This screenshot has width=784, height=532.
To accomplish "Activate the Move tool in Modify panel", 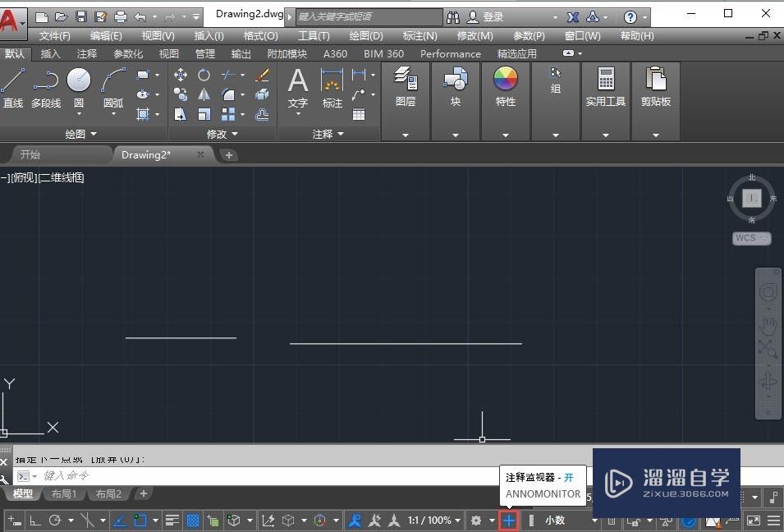I will pyautogui.click(x=181, y=75).
